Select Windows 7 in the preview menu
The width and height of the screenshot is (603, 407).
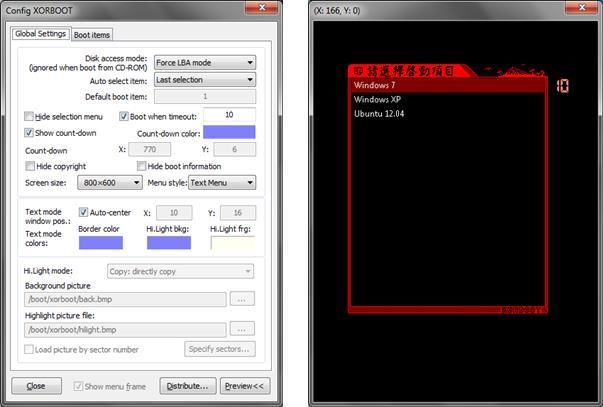point(448,85)
